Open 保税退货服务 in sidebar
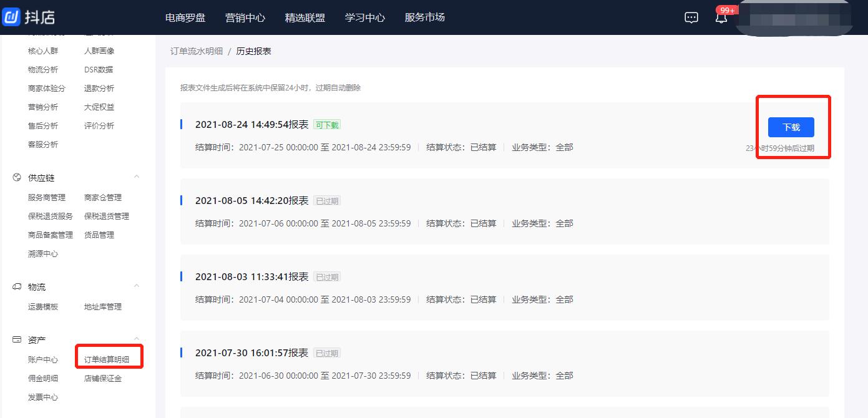 coord(51,216)
